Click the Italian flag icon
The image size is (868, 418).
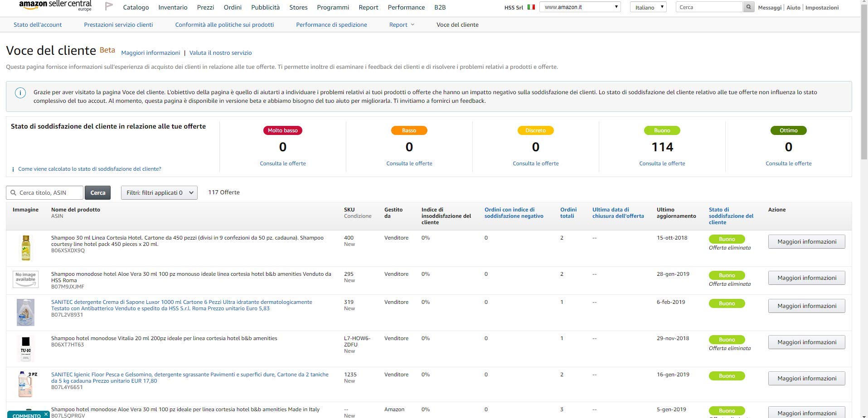(x=531, y=7)
